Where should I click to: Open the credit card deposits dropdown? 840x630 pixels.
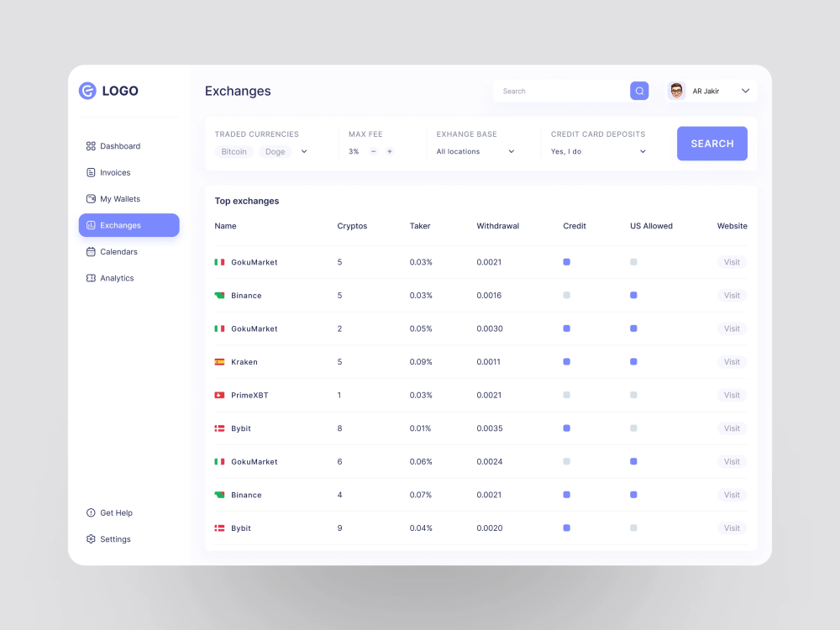pyautogui.click(x=598, y=151)
